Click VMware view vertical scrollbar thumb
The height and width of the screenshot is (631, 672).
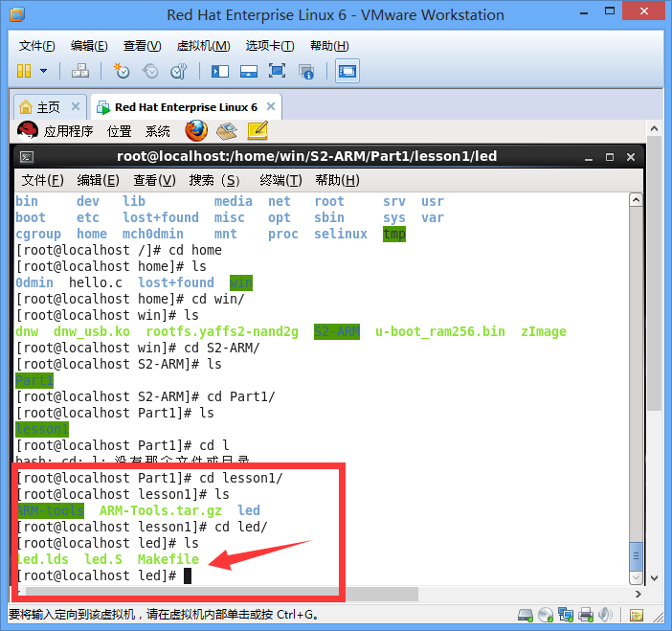pos(654,273)
